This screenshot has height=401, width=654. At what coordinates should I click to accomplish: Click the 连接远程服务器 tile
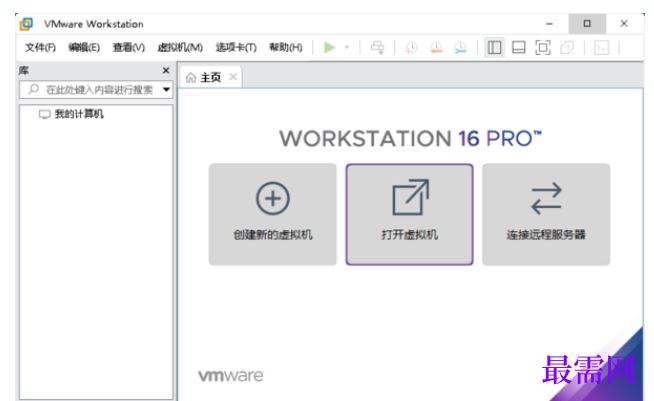546,214
